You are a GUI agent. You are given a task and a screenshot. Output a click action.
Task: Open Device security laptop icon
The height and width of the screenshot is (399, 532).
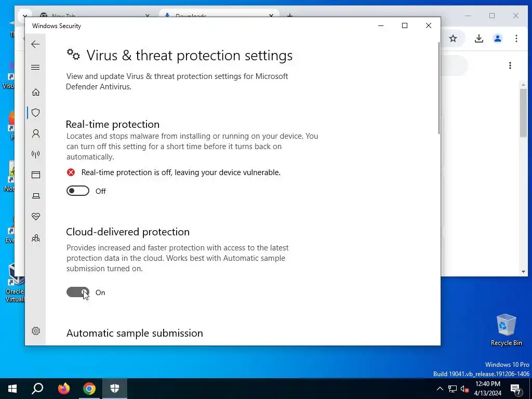(x=36, y=196)
